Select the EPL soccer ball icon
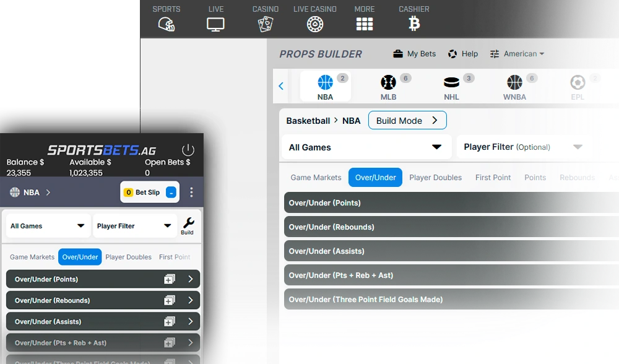 click(578, 82)
